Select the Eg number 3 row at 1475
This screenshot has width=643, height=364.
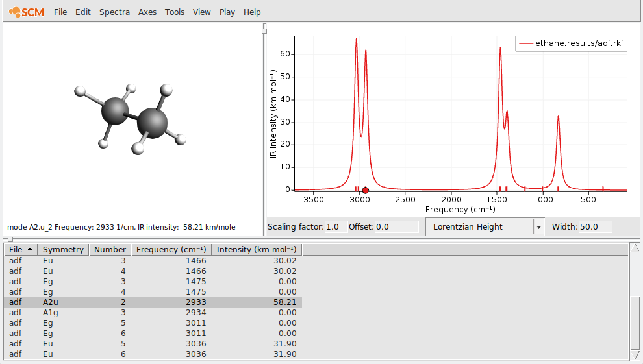click(153, 282)
